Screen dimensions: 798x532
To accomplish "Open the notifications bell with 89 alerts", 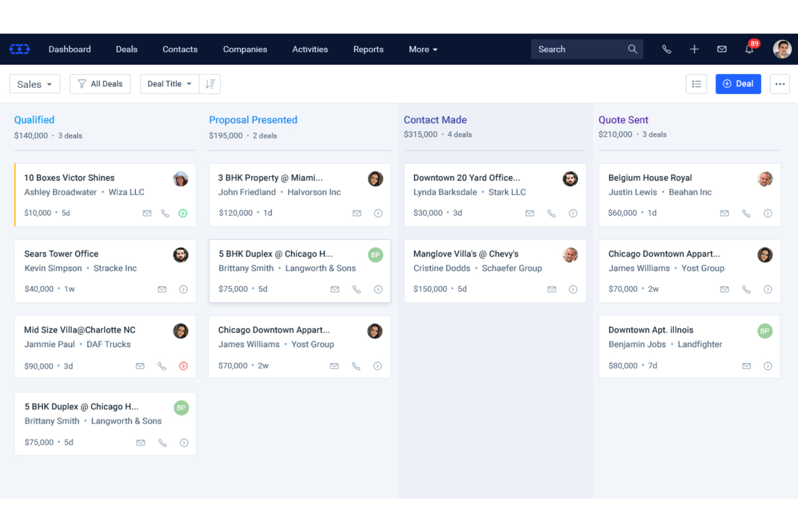I will 749,49.
